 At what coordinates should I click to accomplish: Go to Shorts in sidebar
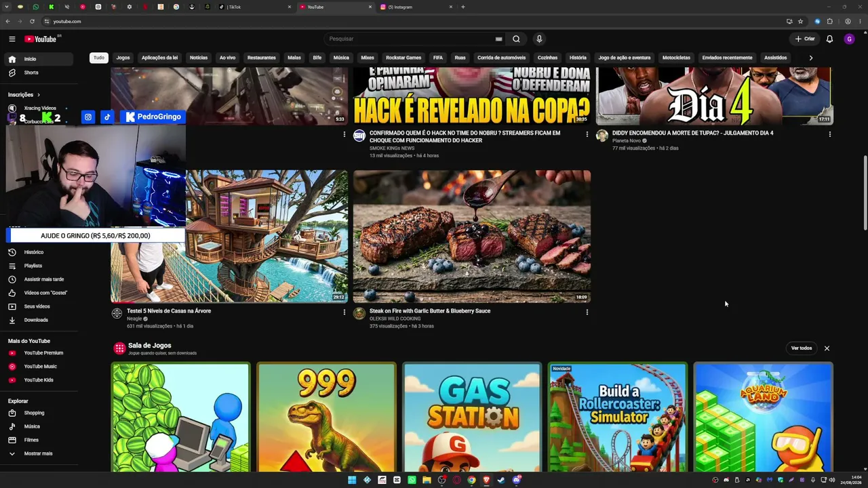coord(37,73)
